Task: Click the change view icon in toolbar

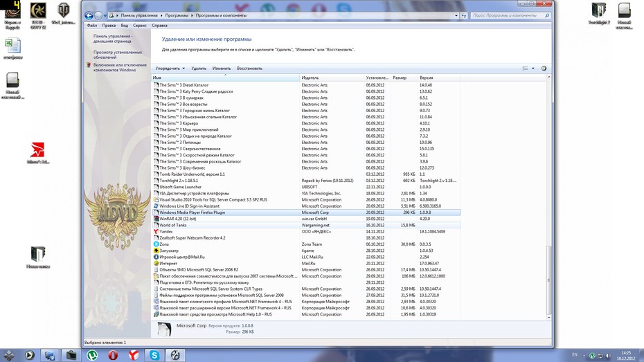Action: pyautogui.click(x=526, y=69)
